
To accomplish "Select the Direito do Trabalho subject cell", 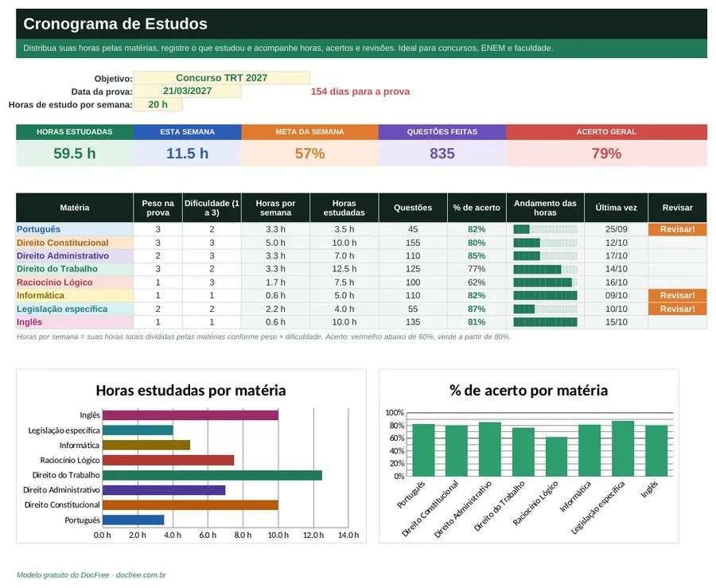I will click(x=75, y=269).
